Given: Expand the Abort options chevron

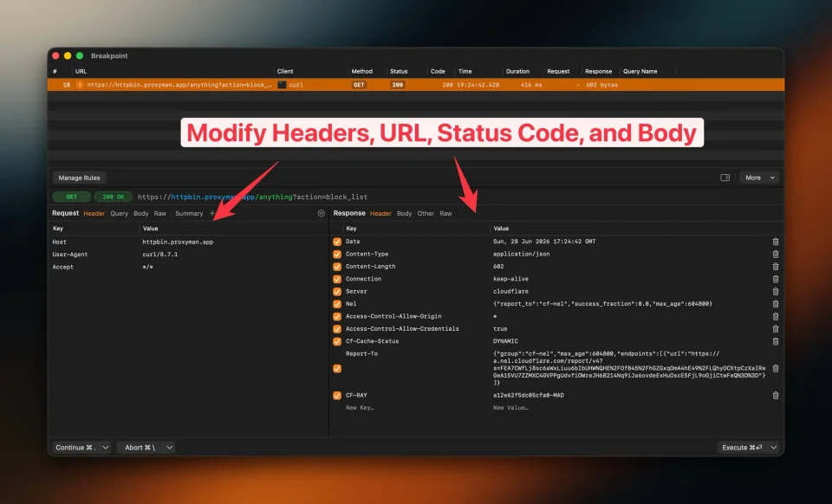Looking at the screenshot, I should tap(169, 448).
